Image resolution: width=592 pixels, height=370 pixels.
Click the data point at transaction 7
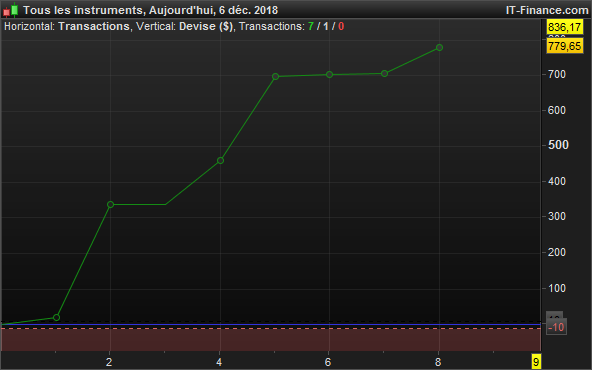[x=384, y=74]
